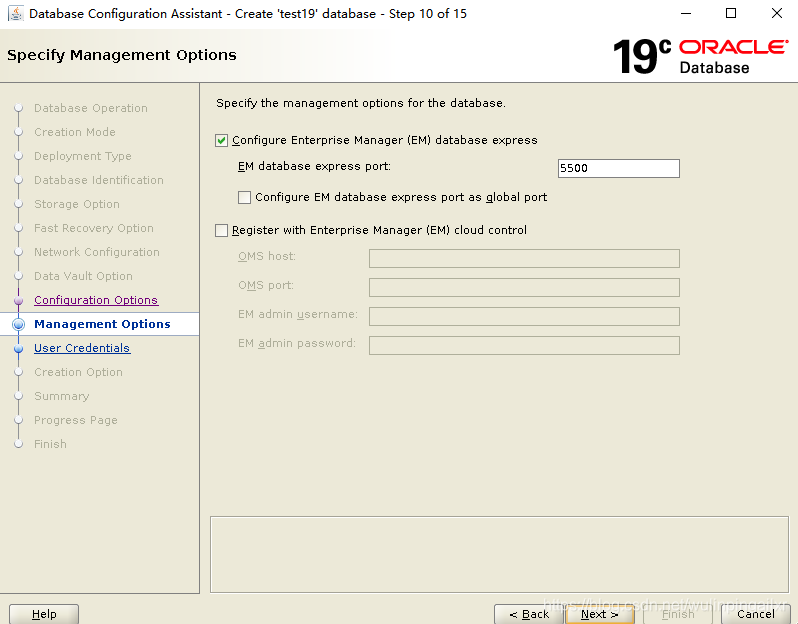Cancel the database creation wizard

pos(755,614)
